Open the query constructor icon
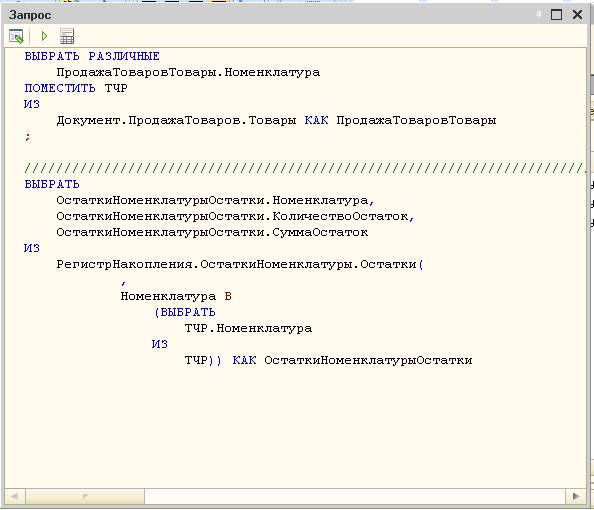594x510 pixels. (x=16, y=36)
